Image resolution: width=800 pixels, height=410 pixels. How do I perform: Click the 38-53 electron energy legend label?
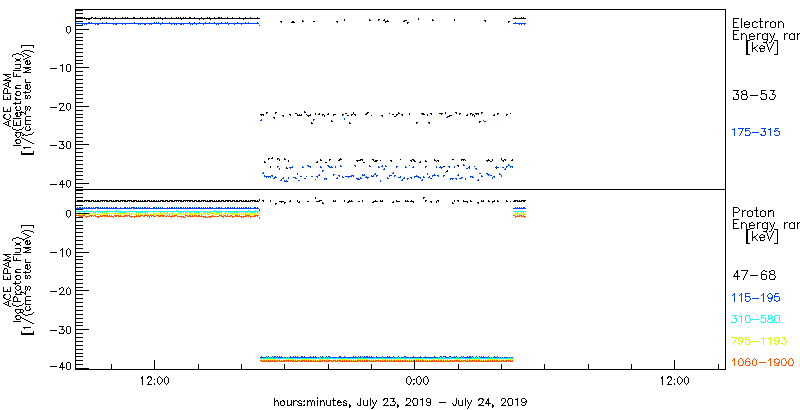click(x=754, y=95)
